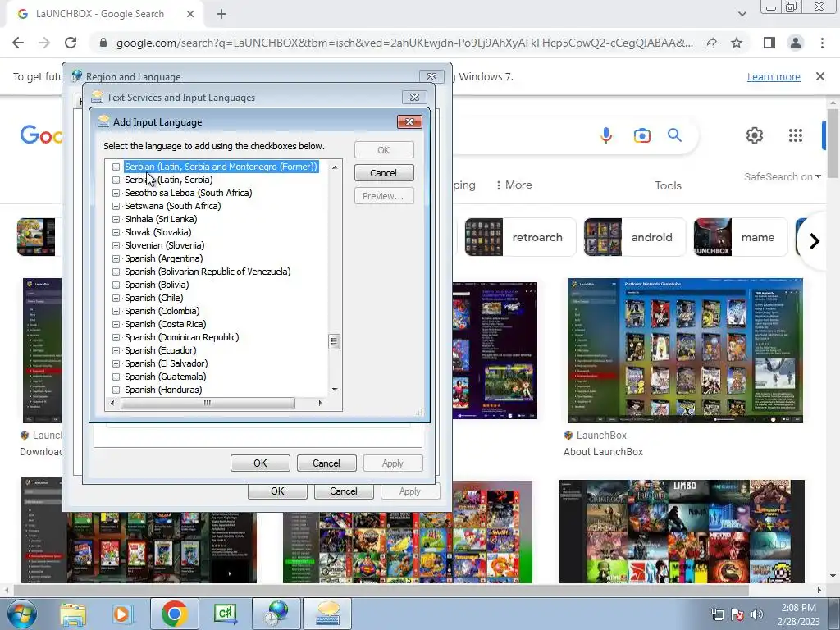Viewport: 840px width, 630px height.
Task: Share this page from address bar
Action: pyautogui.click(x=710, y=43)
